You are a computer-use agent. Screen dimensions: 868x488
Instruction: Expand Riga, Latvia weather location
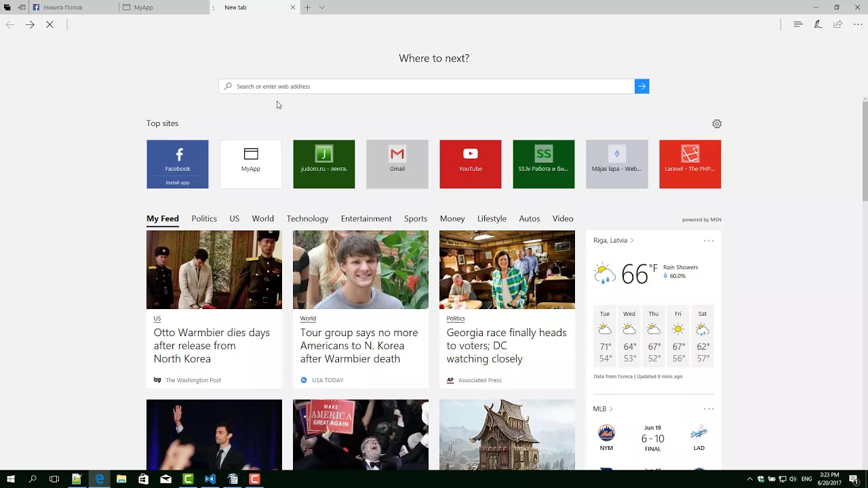click(x=614, y=241)
